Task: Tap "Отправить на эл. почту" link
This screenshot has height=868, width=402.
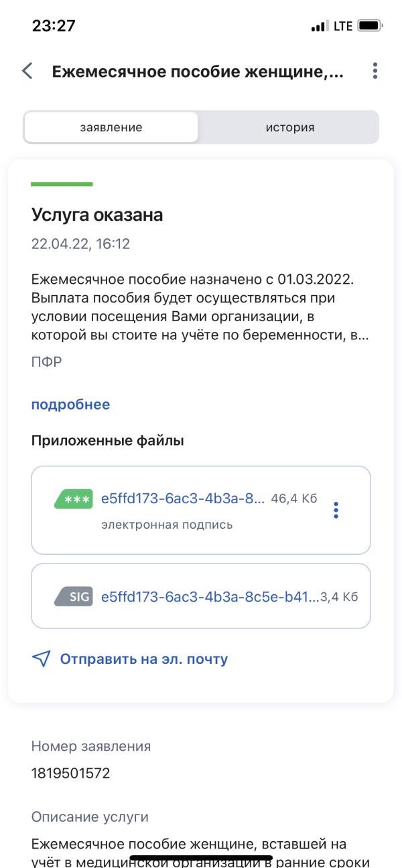Action: click(x=144, y=659)
